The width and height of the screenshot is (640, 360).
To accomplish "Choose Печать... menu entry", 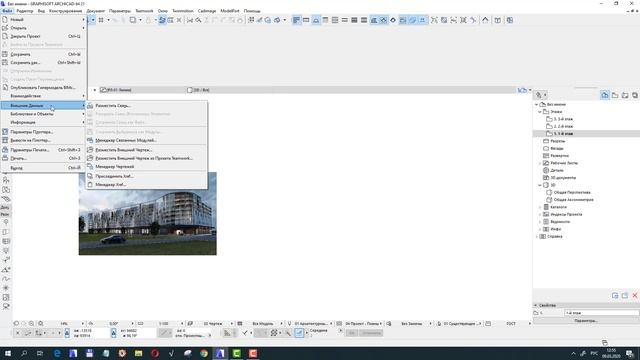I will point(43,158).
